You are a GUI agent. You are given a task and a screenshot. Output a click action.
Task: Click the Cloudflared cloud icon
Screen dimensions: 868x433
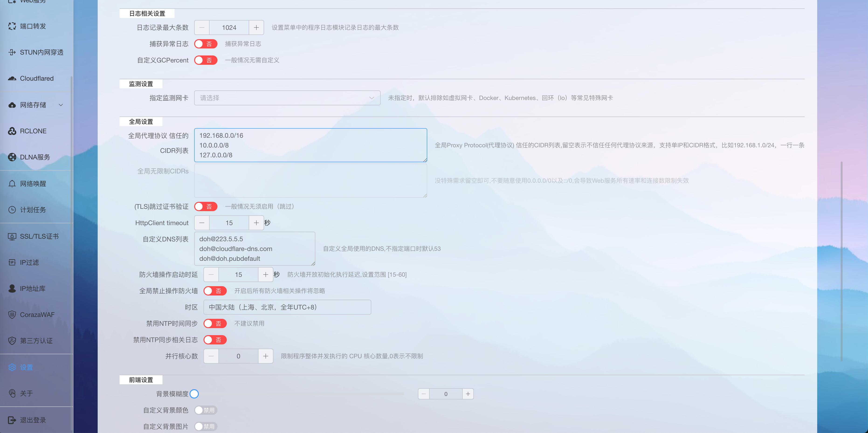[x=12, y=79]
